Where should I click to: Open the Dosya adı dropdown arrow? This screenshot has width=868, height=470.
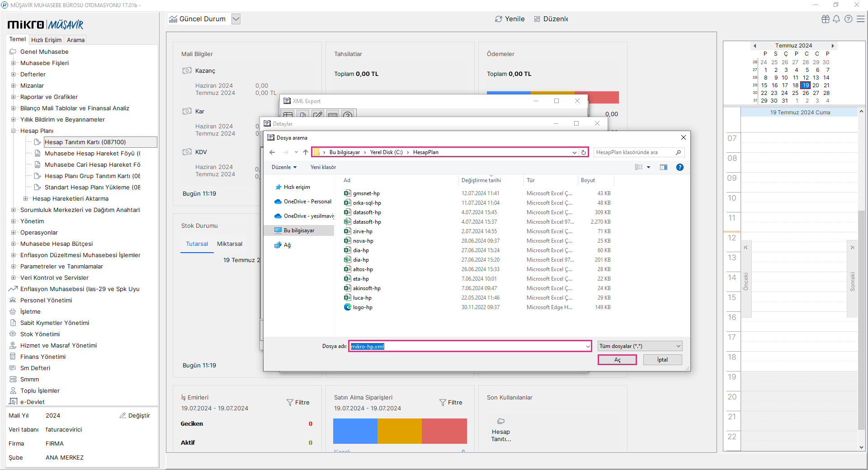click(588, 346)
